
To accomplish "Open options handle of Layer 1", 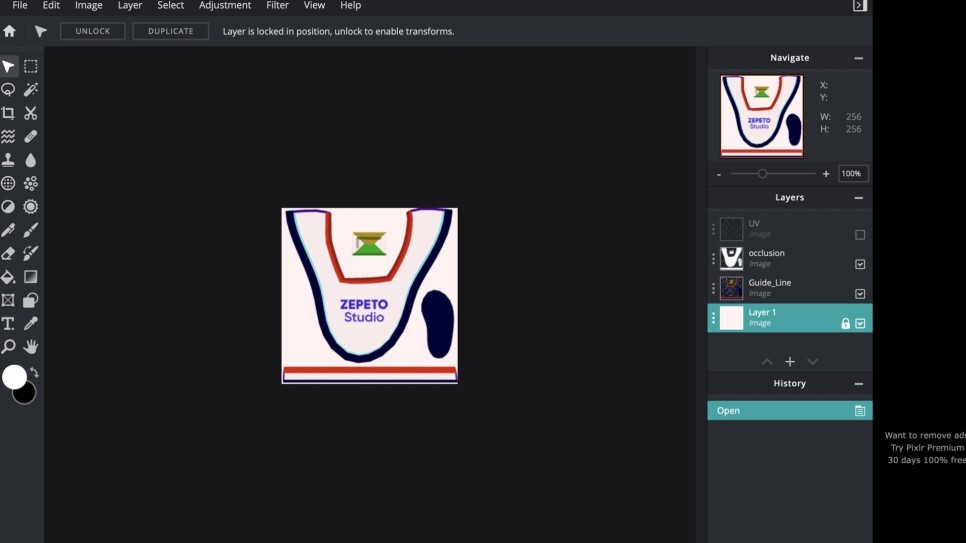I will 713,318.
